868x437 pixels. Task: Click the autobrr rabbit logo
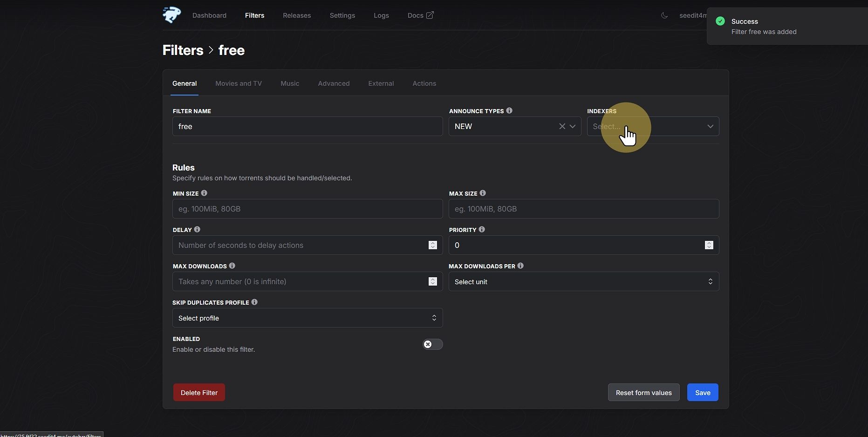click(x=171, y=15)
